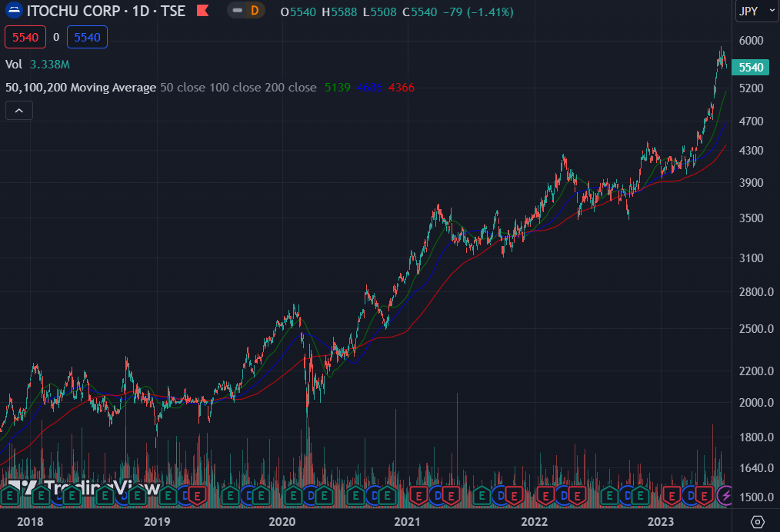Open chart settings via the hexagon gear icon
This screenshot has height=532, width=780.
coord(757,521)
